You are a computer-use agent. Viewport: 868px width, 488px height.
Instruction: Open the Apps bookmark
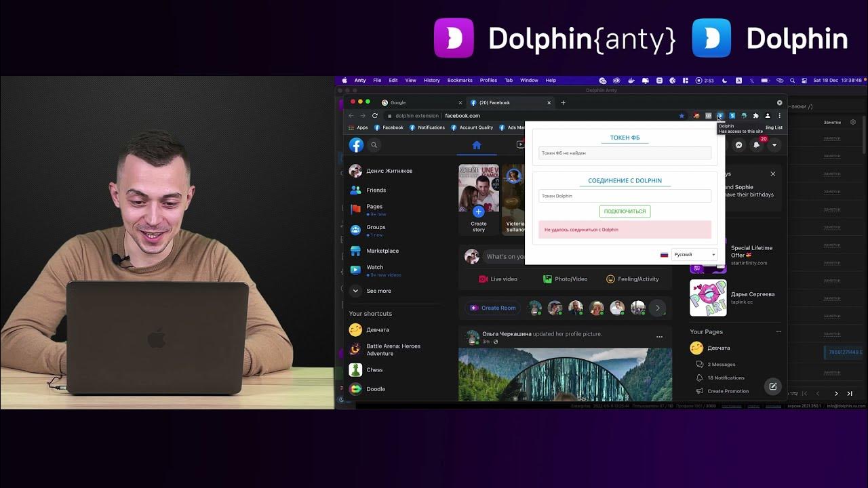tap(358, 127)
